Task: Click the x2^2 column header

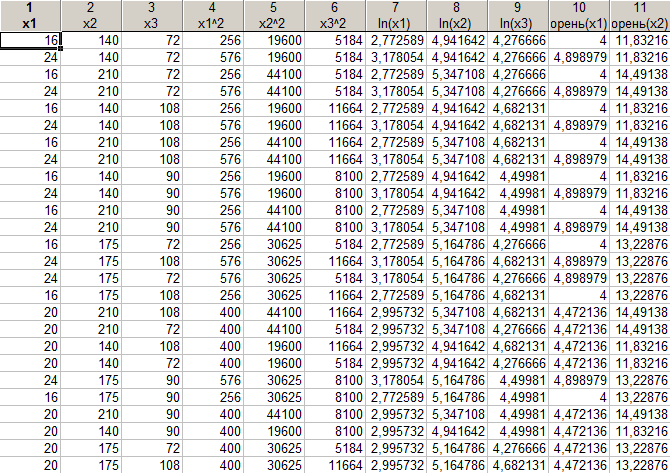Action: click(x=274, y=15)
